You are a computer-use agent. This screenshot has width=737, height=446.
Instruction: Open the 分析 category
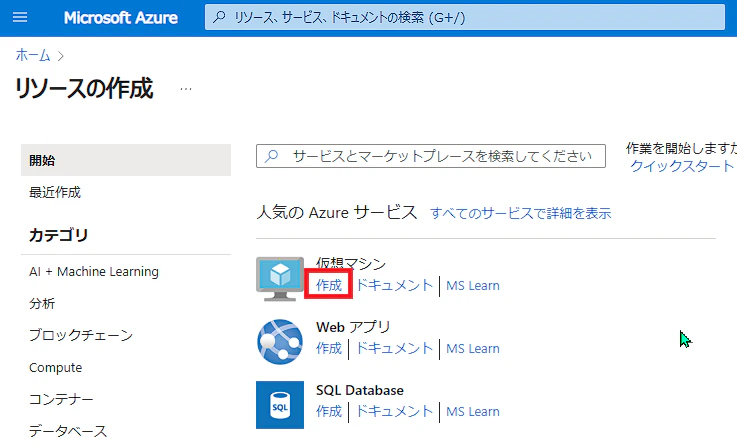(42, 304)
